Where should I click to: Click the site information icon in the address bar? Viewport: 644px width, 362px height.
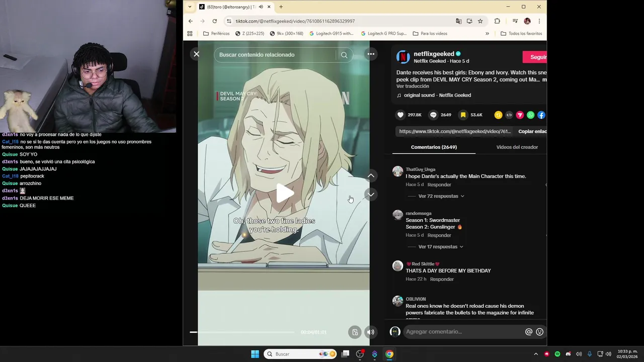pyautogui.click(x=229, y=21)
